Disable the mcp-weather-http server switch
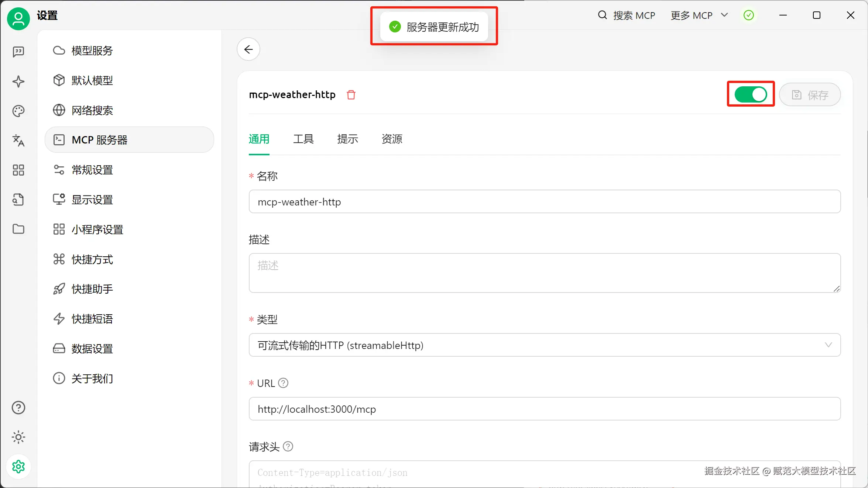The width and height of the screenshot is (868, 488). [751, 94]
